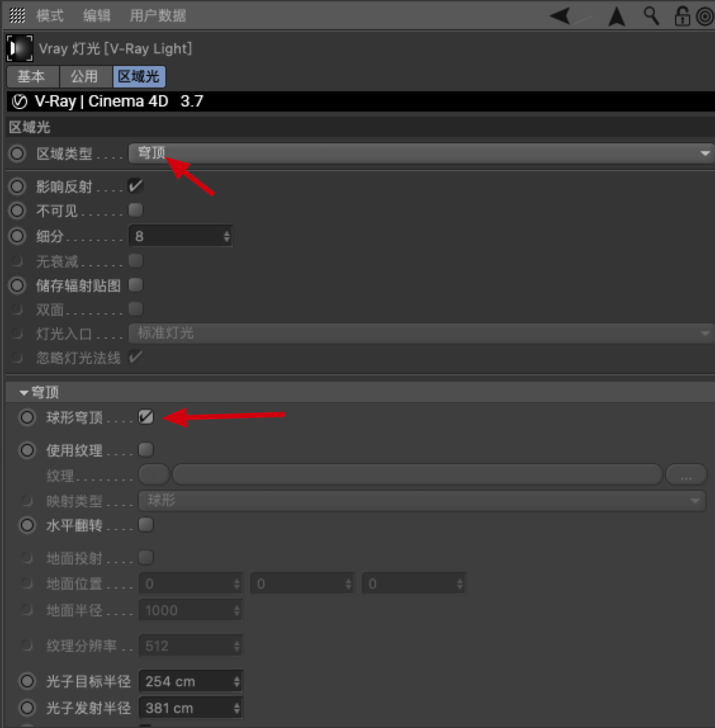
Task: Click the 光子目标半径 stepper arrows
Action: (236, 682)
